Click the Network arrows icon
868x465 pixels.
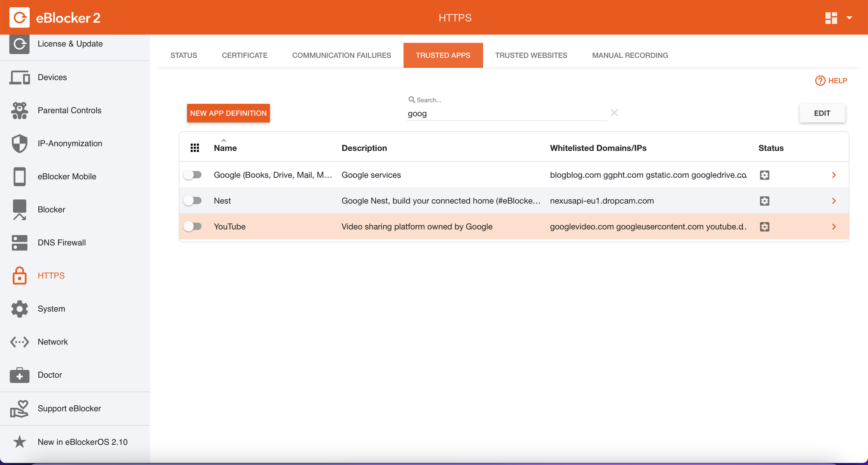click(19, 342)
